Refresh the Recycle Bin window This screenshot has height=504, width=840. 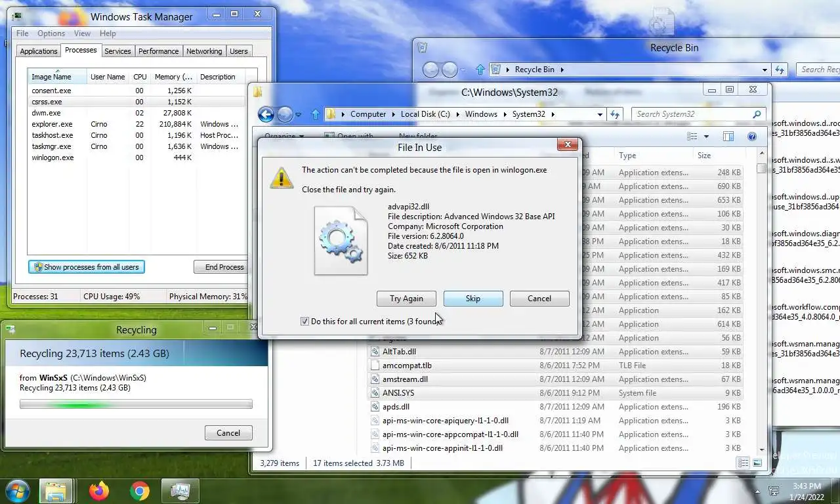780,70
